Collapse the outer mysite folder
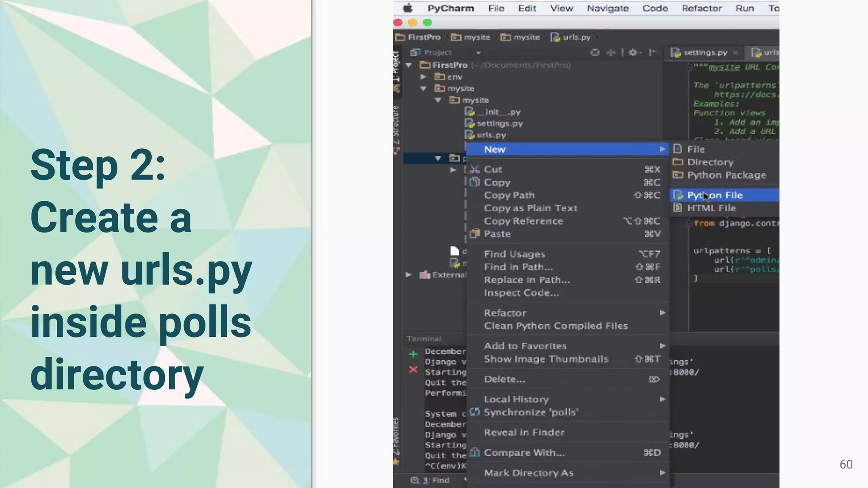The height and width of the screenshot is (488, 868). point(423,89)
